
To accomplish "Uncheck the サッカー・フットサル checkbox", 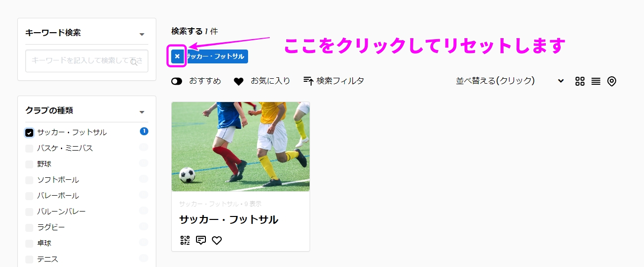I will coord(29,132).
